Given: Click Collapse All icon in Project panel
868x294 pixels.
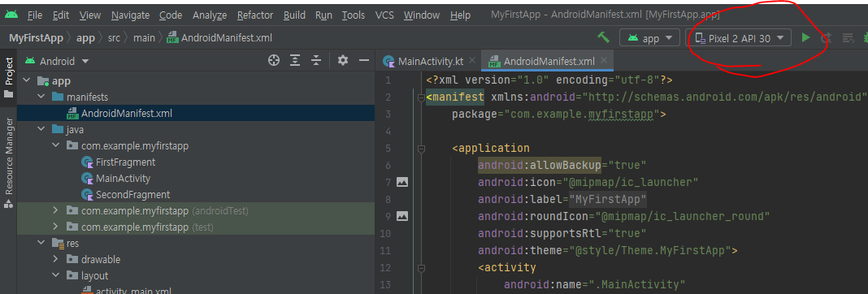Looking at the screenshot, I should click(x=316, y=60).
